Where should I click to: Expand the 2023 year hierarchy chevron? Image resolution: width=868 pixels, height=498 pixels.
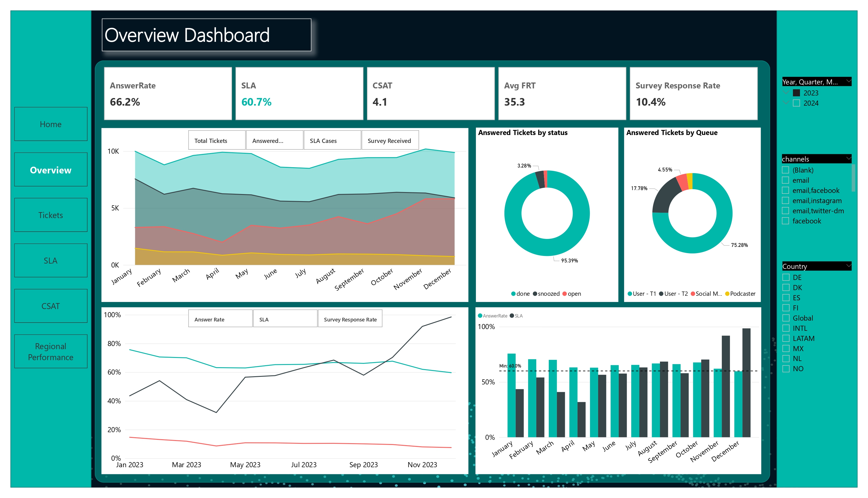pyautogui.click(x=786, y=93)
